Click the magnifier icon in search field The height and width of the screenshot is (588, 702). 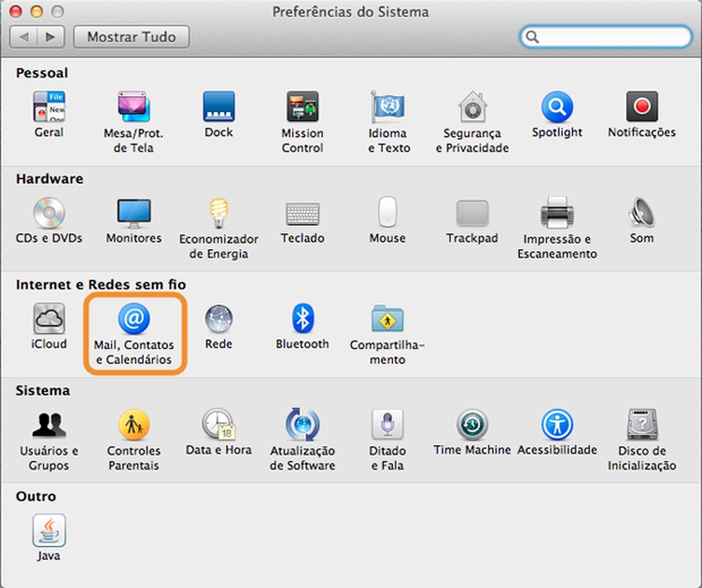coord(532,36)
